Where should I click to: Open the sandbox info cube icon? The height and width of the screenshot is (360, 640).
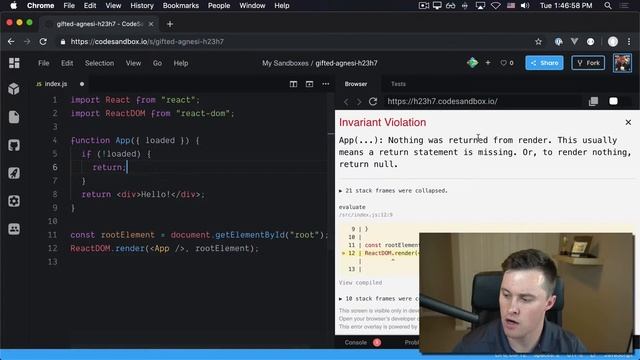pyautogui.click(x=14, y=89)
